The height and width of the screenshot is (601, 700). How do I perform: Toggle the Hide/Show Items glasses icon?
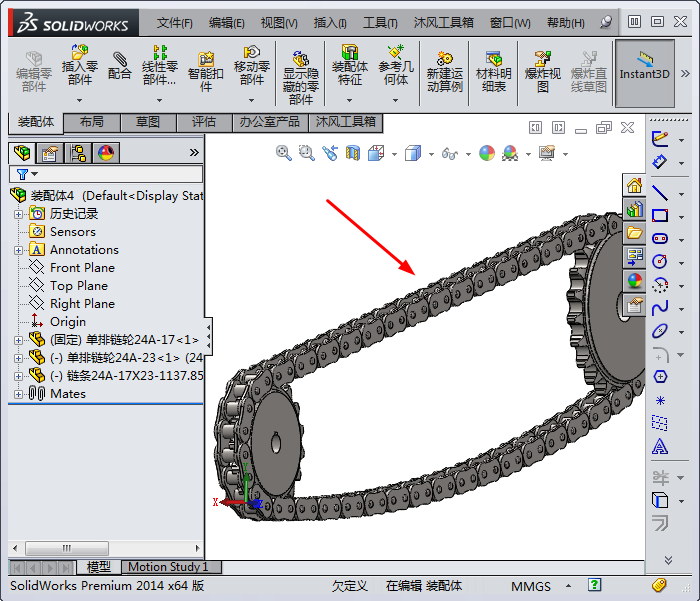point(450,154)
